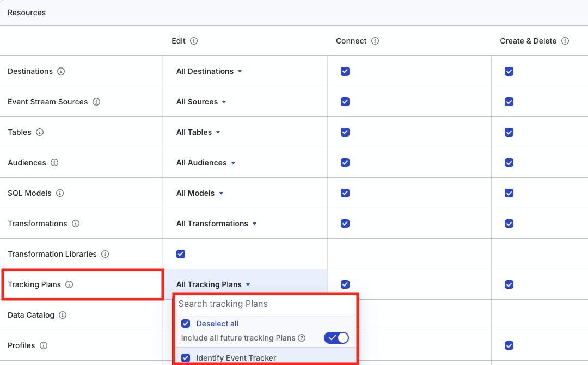Click the info icon next to SQL Models
Viewport: 588px width, 365px height.
[60, 193]
